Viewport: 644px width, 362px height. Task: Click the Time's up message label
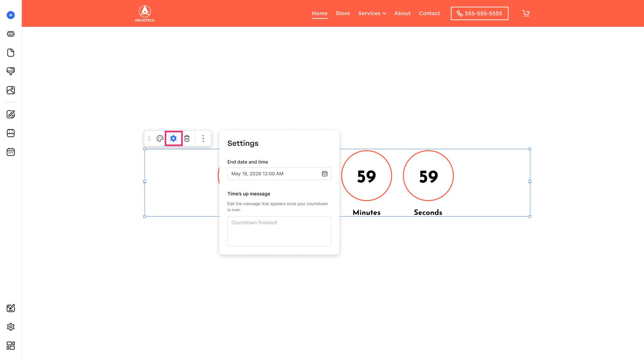tap(249, 194)
